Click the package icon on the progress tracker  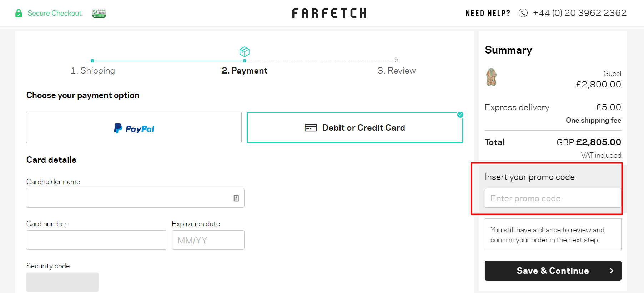point(244,52)
